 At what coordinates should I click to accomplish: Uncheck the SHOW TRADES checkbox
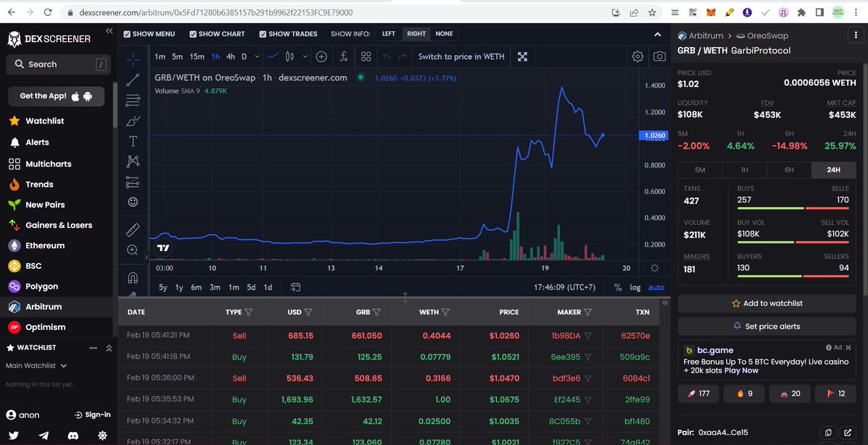click(263, 34)
